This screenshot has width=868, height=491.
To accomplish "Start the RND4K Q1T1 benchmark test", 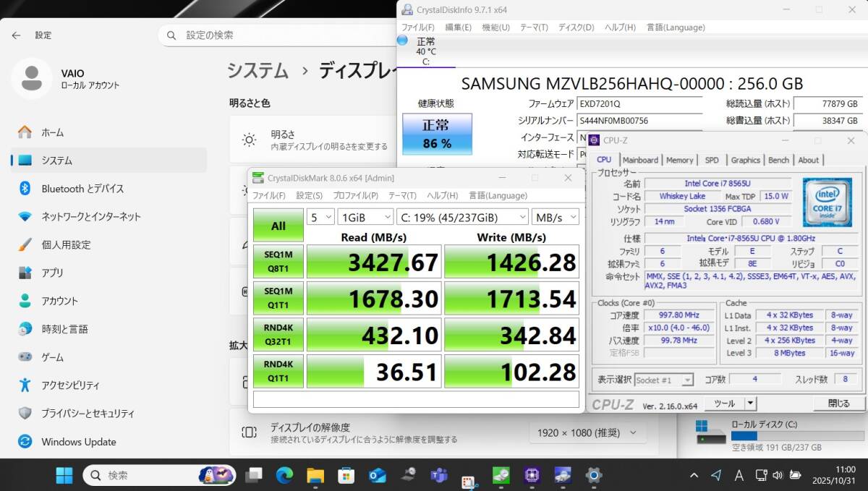I will [x=278, y=370].
